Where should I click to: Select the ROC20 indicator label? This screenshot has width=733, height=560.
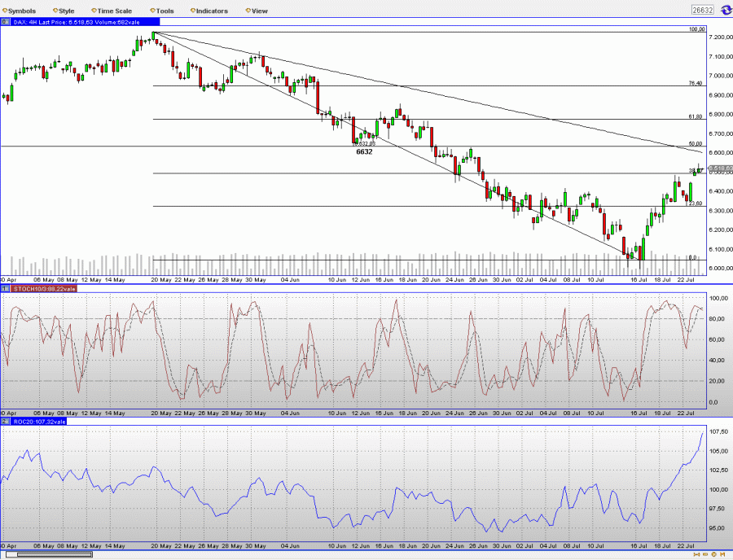click(39, 422)
